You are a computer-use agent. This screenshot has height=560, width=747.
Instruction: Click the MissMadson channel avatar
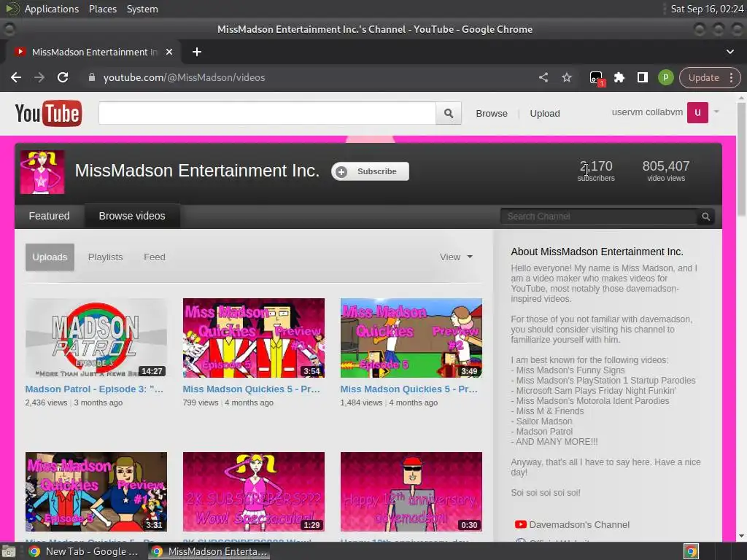coord(42,172)
